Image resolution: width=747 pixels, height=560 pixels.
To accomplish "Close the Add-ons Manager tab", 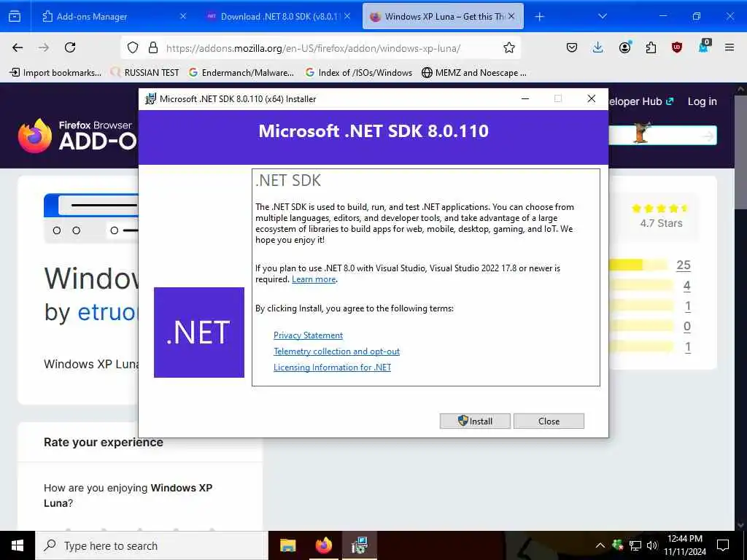I will [183, 16].
